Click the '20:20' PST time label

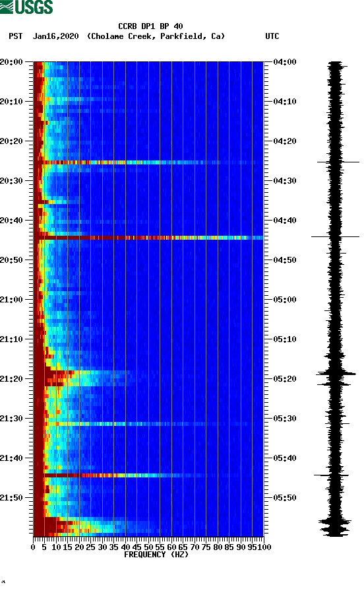[11, 141]
